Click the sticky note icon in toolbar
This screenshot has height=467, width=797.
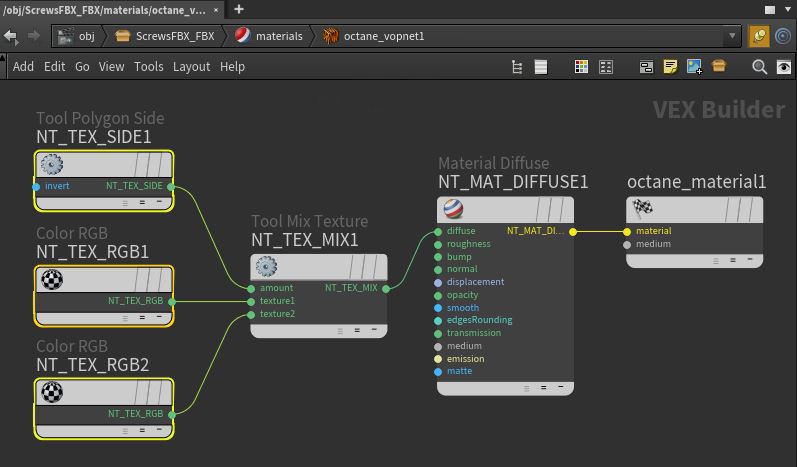click(670, 67)
